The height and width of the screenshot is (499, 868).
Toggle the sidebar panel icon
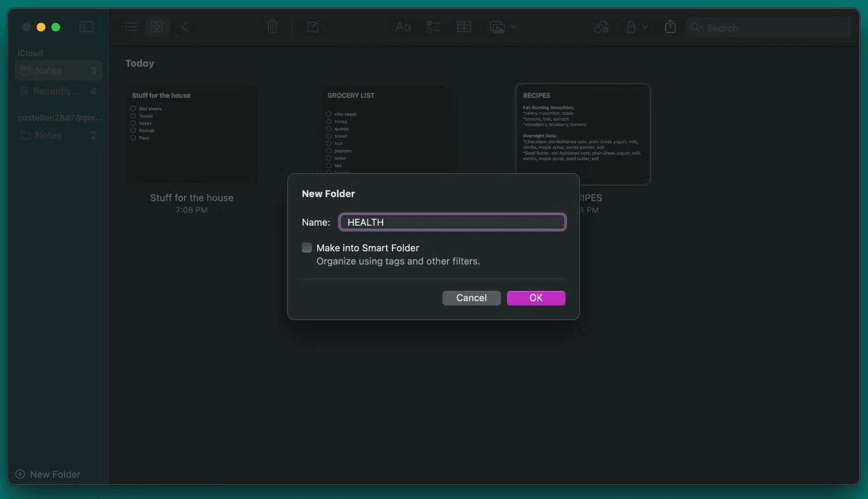(x=86, y=27)
